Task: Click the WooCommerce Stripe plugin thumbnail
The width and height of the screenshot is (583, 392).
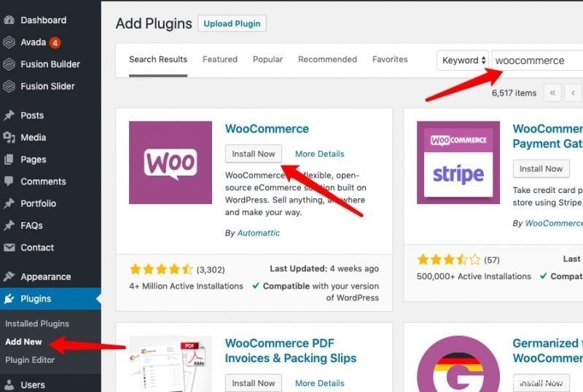Action: 458,162
